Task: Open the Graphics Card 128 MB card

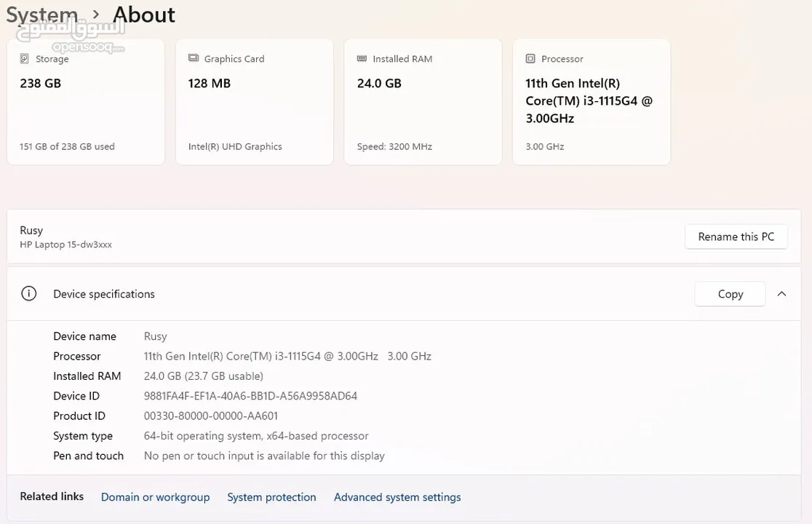Action: 254,102
